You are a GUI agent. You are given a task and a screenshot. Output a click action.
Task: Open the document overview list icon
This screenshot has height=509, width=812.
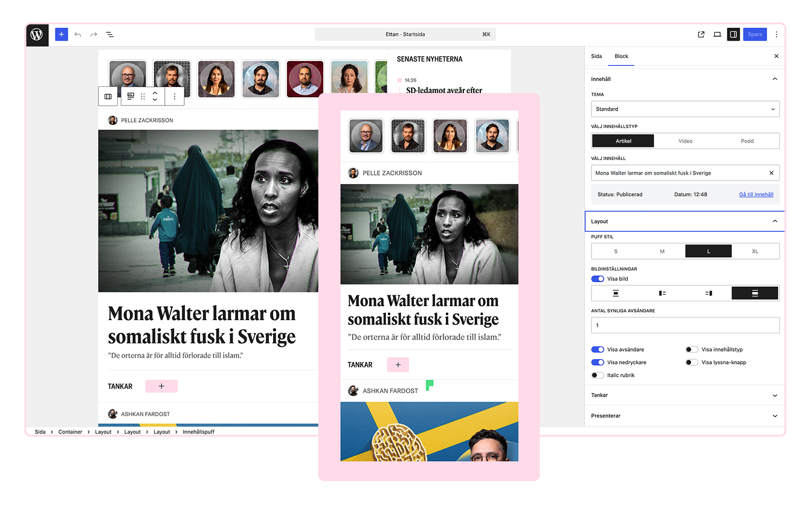coord(110,34)
